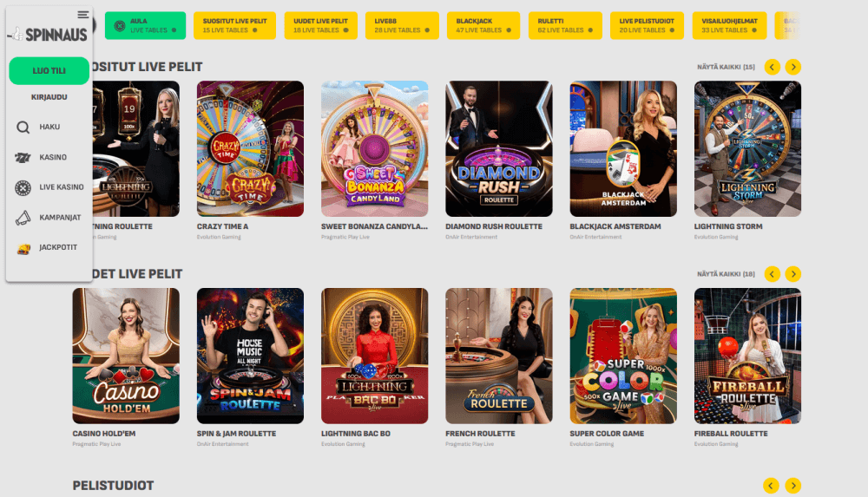This screenshot has width=868, height=497.
Task: Select Visailuohjelmat 33 live tables tab
Action: pos(729,25)
